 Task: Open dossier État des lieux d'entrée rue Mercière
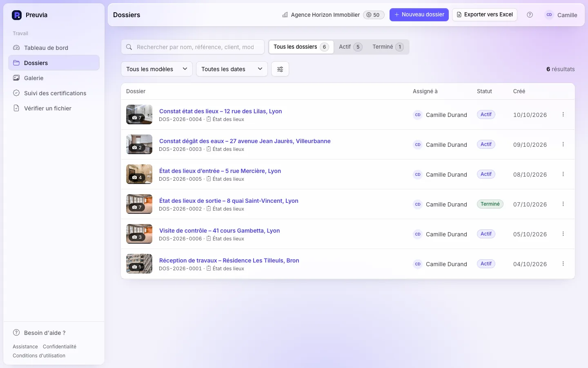pyautogui.click(x=220, y=171)
